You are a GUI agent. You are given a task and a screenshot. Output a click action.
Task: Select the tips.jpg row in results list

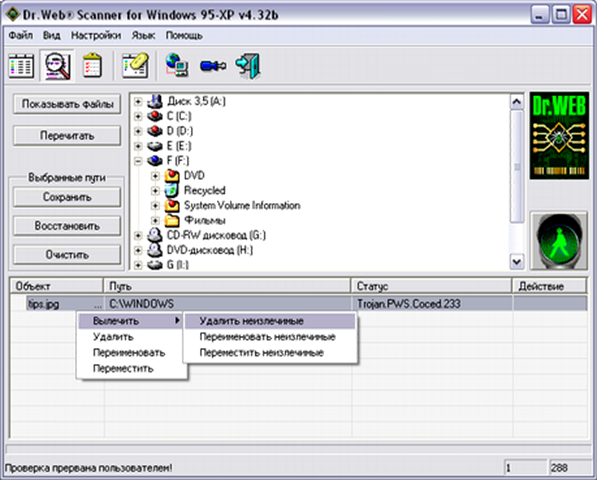pos(298,304)
